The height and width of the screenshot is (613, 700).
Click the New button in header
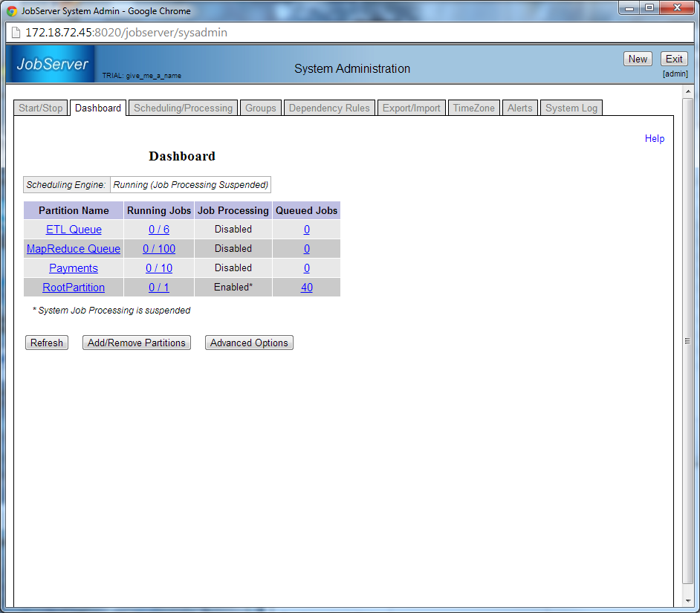pos(638,59)
